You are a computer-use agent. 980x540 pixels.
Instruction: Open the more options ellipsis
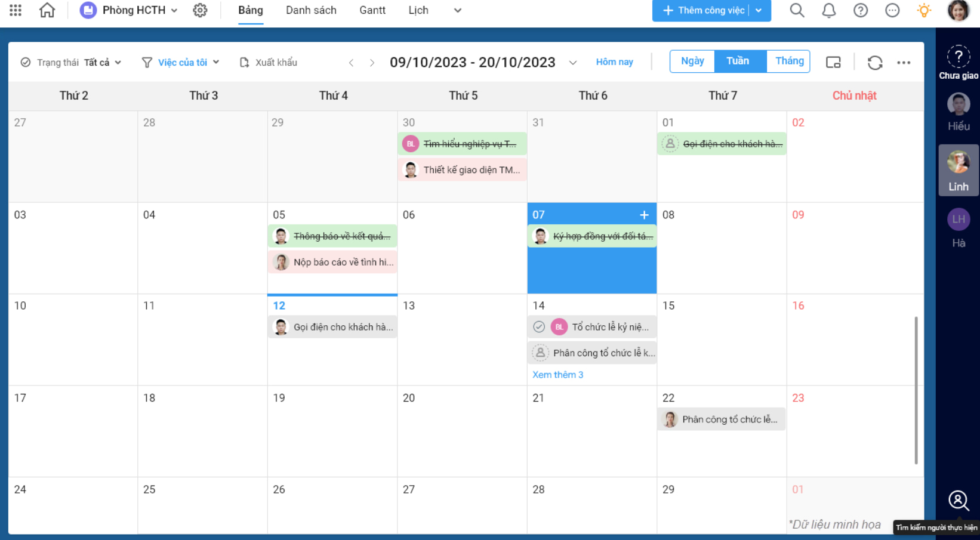pos(904,63)
